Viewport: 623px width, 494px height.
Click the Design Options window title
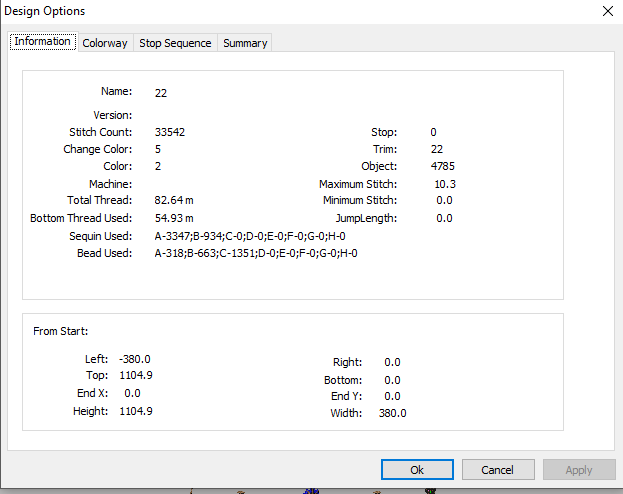click(44, 11)
